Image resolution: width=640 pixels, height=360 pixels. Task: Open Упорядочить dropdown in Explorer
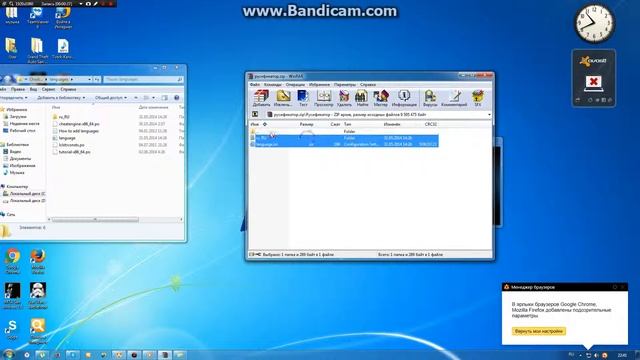coord(13,98)
